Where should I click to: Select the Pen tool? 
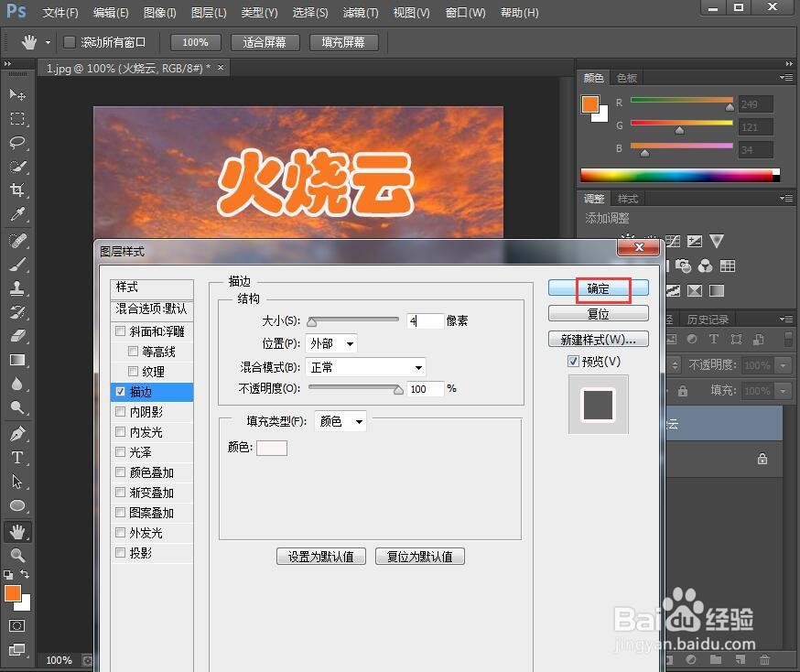[x=17, y=434]
